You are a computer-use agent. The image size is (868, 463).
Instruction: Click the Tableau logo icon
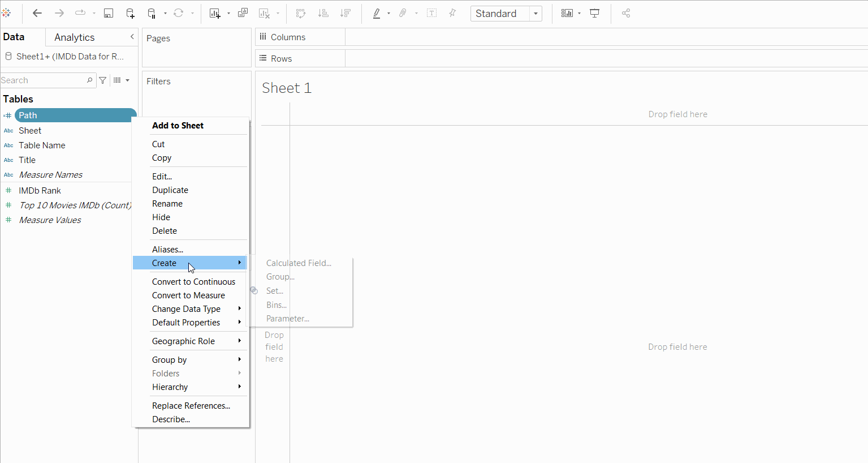7,13
